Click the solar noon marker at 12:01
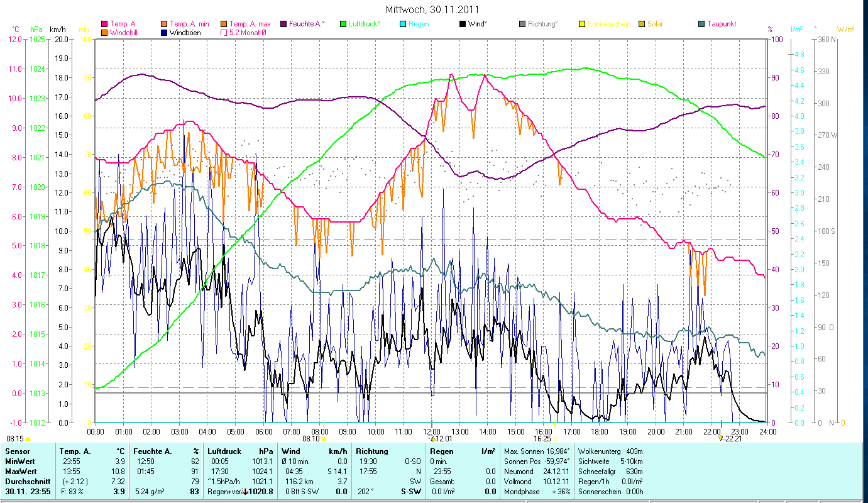 point(432,438)
